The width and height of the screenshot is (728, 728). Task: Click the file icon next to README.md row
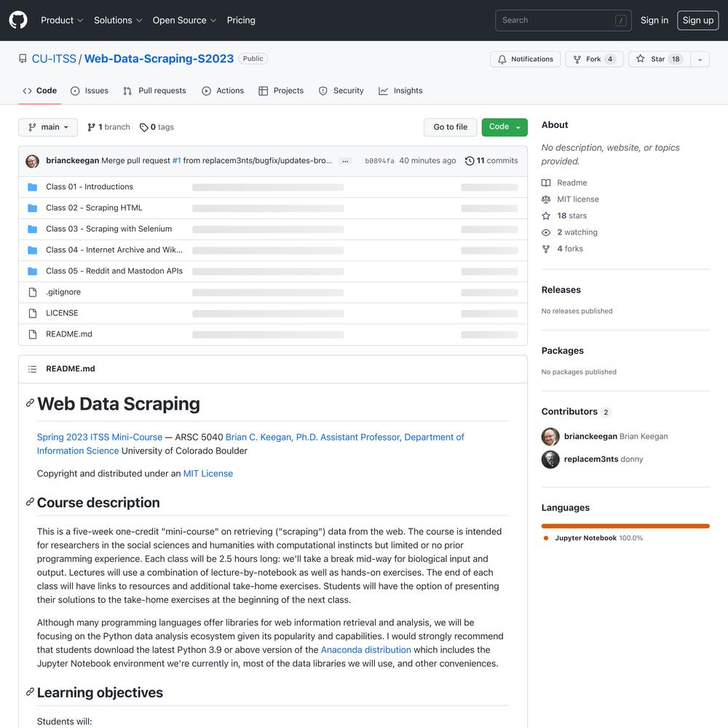[33, 334]
